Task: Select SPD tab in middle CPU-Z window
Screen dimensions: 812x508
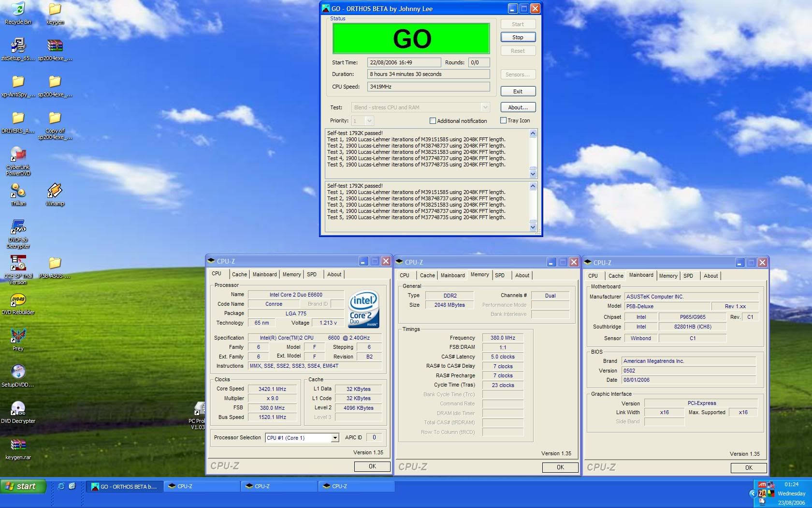Action: point(500,275)
